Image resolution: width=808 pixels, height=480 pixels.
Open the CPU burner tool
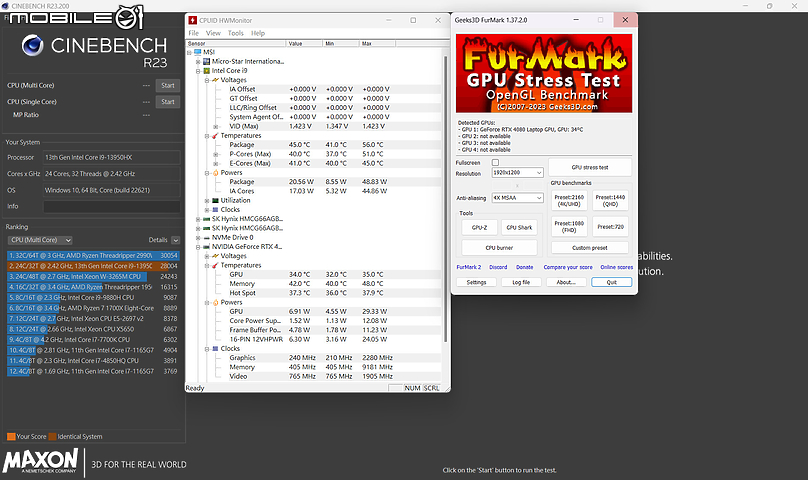[499, 248]
